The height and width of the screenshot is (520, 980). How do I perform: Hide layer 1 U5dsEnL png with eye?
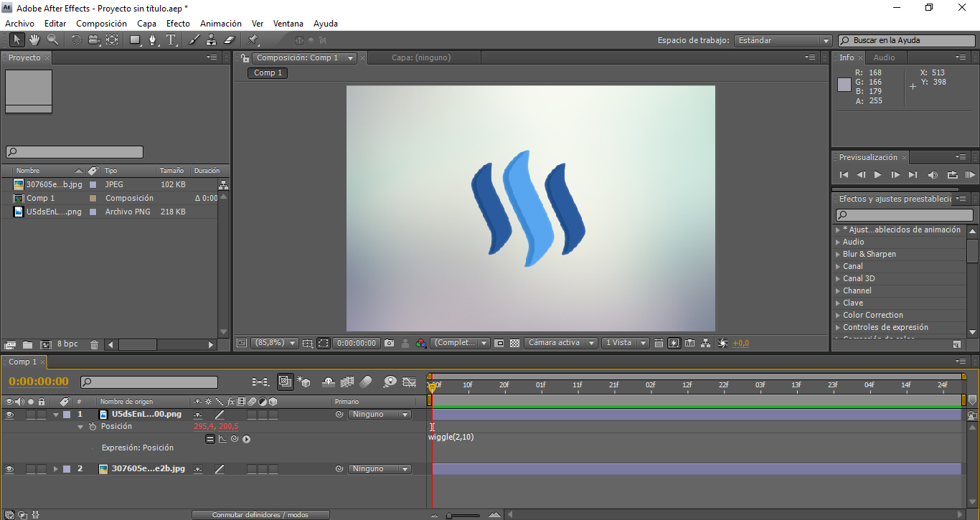9,415
